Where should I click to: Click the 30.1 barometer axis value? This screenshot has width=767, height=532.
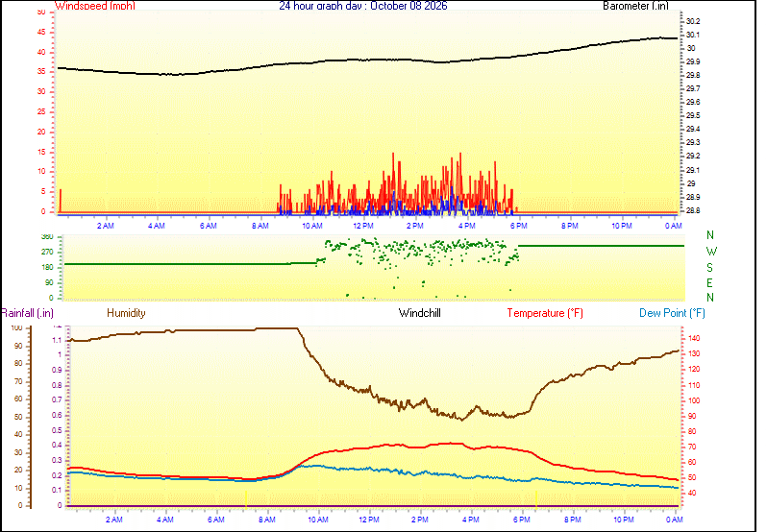coord(693,36)
